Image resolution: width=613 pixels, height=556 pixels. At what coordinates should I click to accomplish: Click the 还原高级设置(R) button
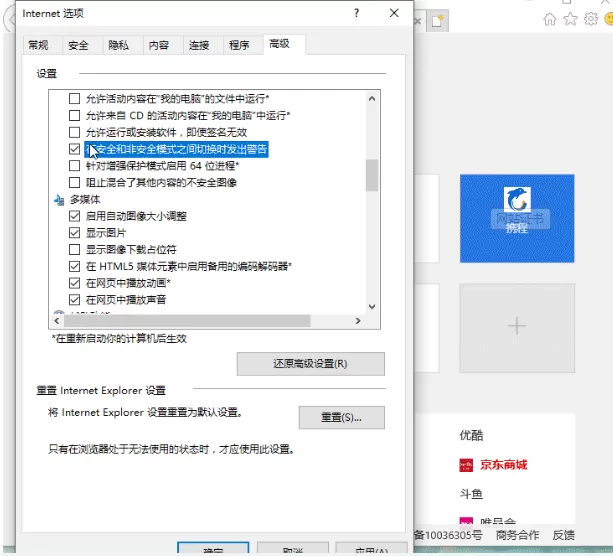tap(310, 364)
